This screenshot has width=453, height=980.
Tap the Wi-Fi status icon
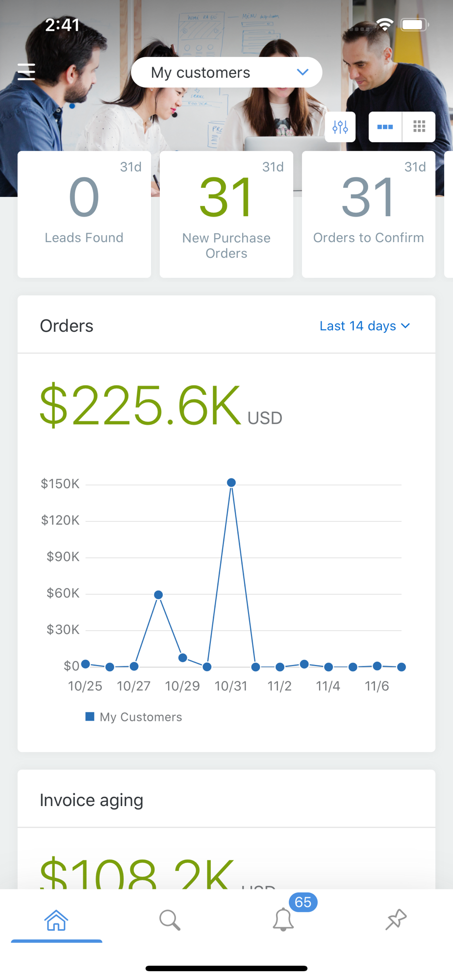click(385, 24)
